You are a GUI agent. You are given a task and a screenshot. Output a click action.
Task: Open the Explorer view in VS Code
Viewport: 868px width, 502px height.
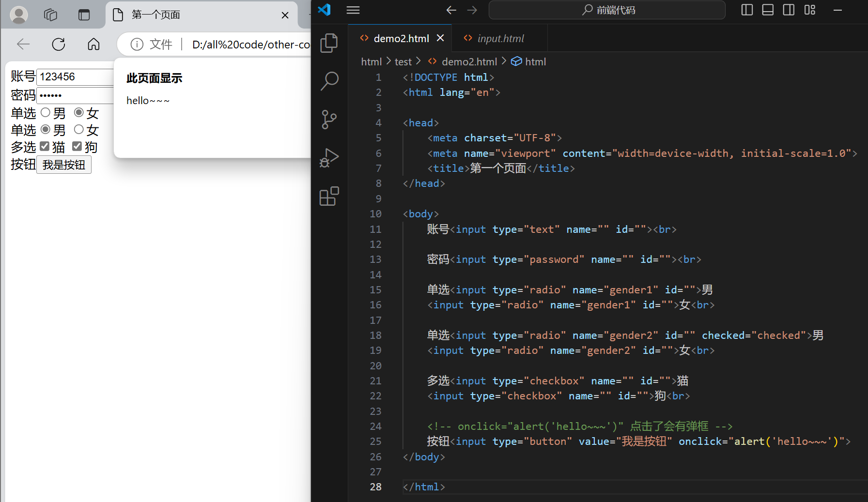coord(329,43)
